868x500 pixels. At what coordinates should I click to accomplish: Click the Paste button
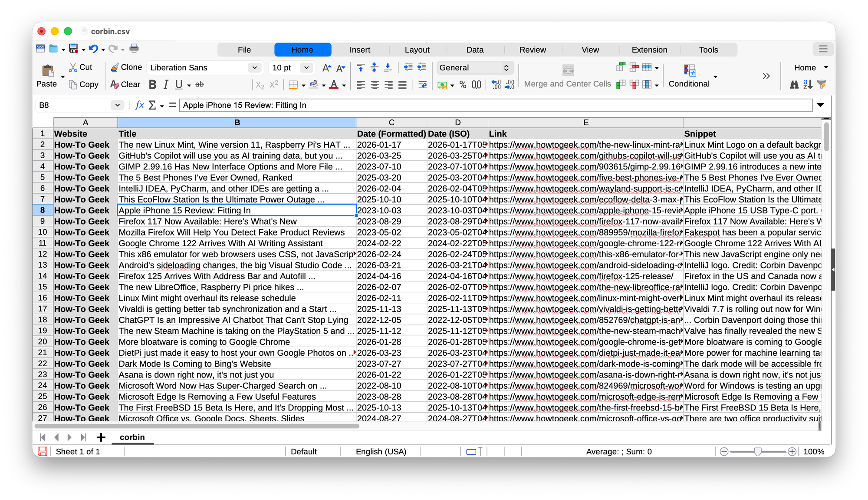47,76
